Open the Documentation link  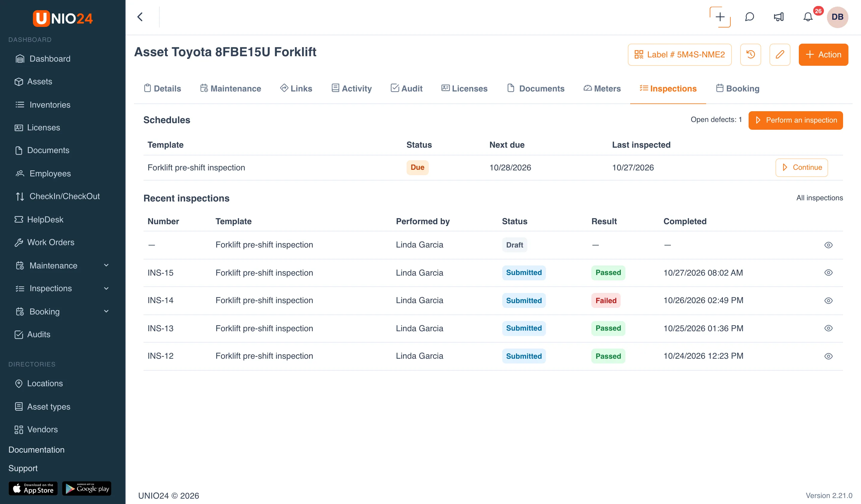click(36, 450)
